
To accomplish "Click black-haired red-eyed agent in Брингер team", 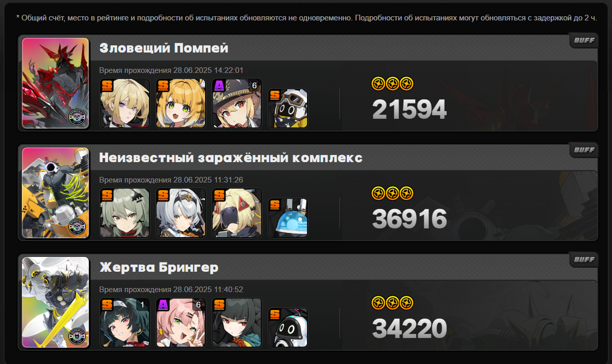I will coord(237,322).
